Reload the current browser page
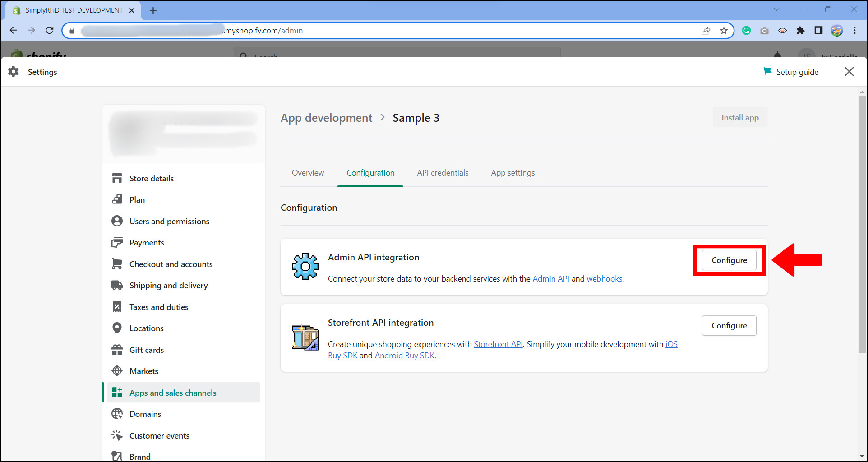 click(50, 30)
